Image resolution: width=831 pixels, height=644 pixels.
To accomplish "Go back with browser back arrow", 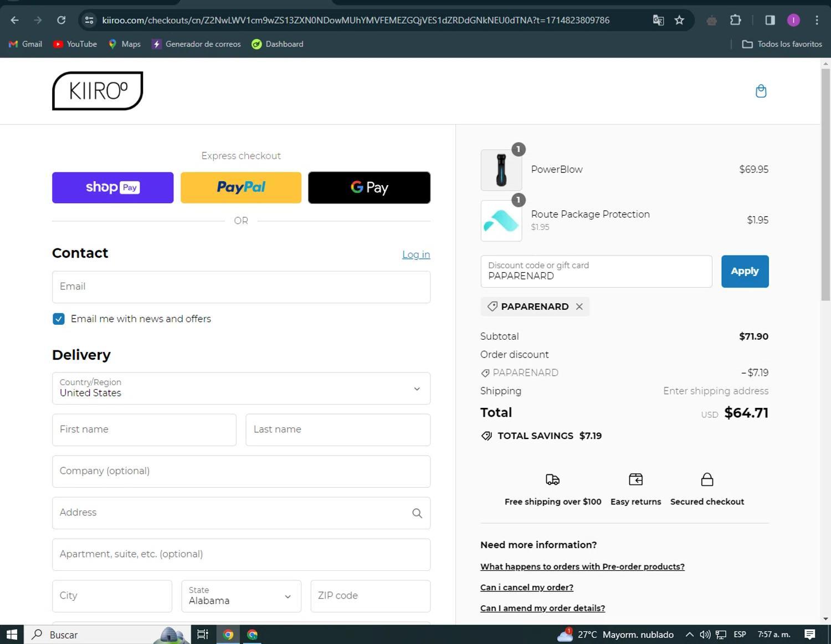I will [x=15, y=21].
